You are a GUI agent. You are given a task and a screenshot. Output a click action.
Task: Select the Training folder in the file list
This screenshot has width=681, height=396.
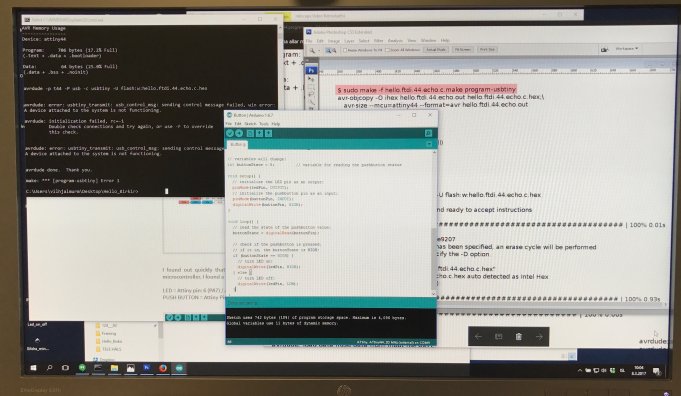106,333
